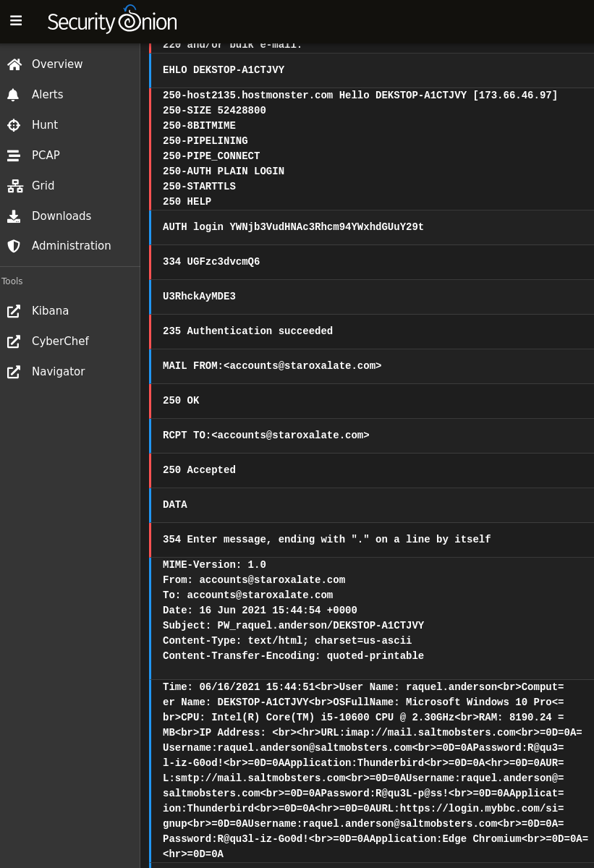Select the 250-host2135.hostmonster.com Hello line
The image size is (594, 868).
(x=360, y=95)
